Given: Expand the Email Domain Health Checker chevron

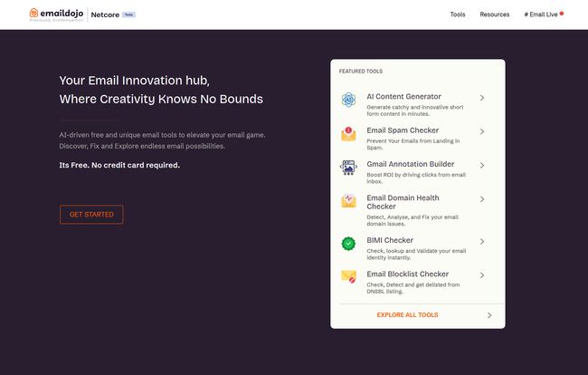Looking at the screenshot, I should point(482,199).
